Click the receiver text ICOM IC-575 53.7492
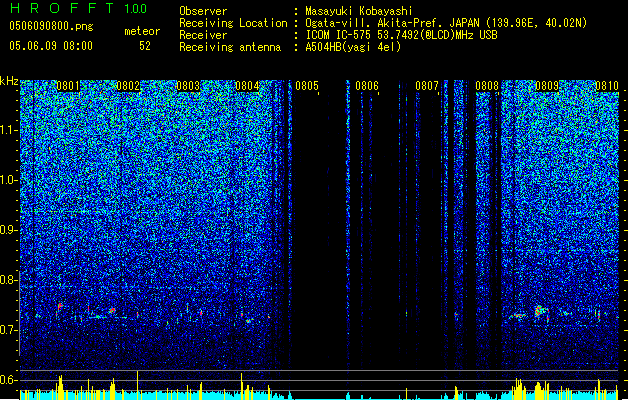This screenshot has height=400, width=629. click(x=401, y=35)
